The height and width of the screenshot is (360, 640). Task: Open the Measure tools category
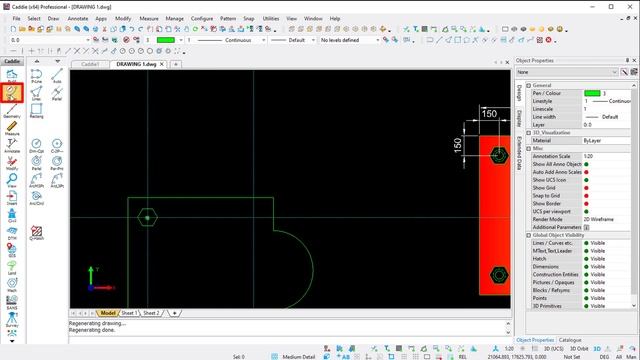[x=12, y=128]
